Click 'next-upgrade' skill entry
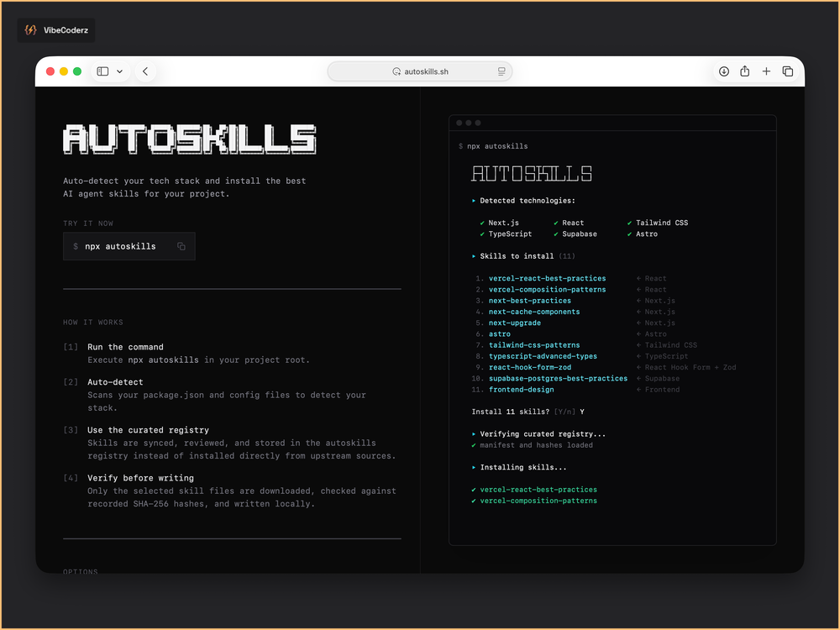The image size is (840, 630). pos(514,323)
